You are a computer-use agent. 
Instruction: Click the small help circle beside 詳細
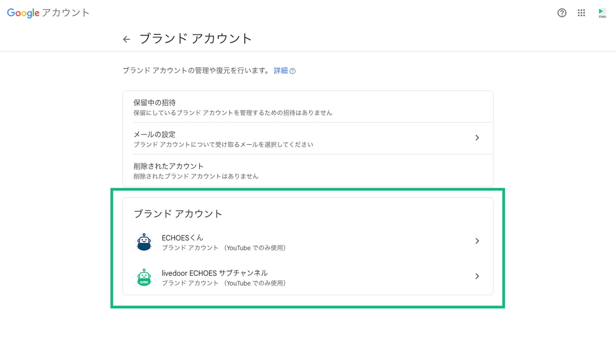pos(293,71)
